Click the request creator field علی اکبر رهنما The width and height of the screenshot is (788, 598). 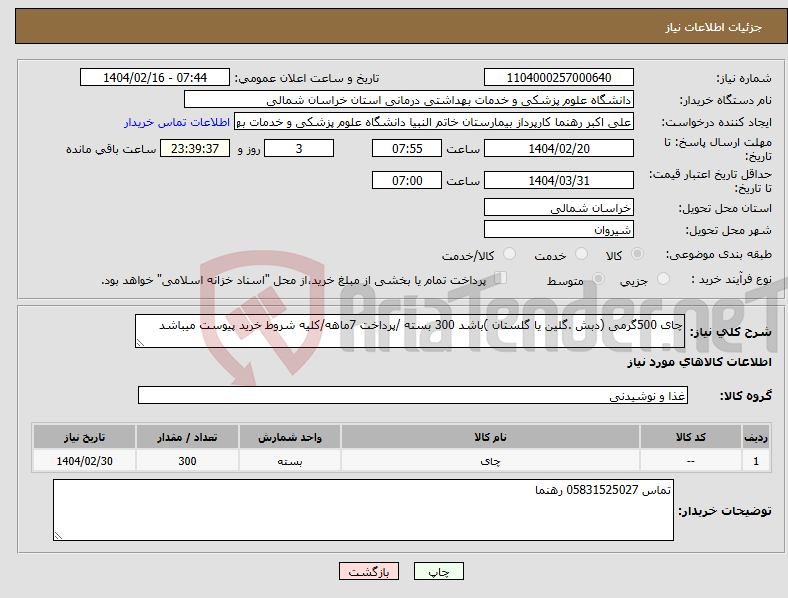click(434, 122)
